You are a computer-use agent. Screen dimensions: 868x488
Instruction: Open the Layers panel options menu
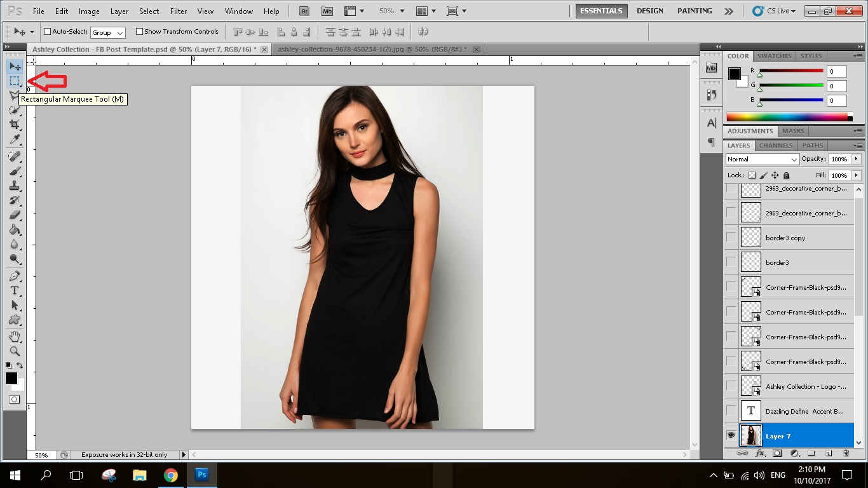(x=858, y=146)
